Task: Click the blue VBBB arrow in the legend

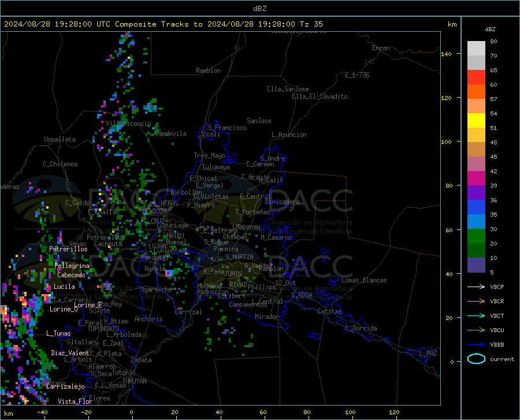Action: 476,345
